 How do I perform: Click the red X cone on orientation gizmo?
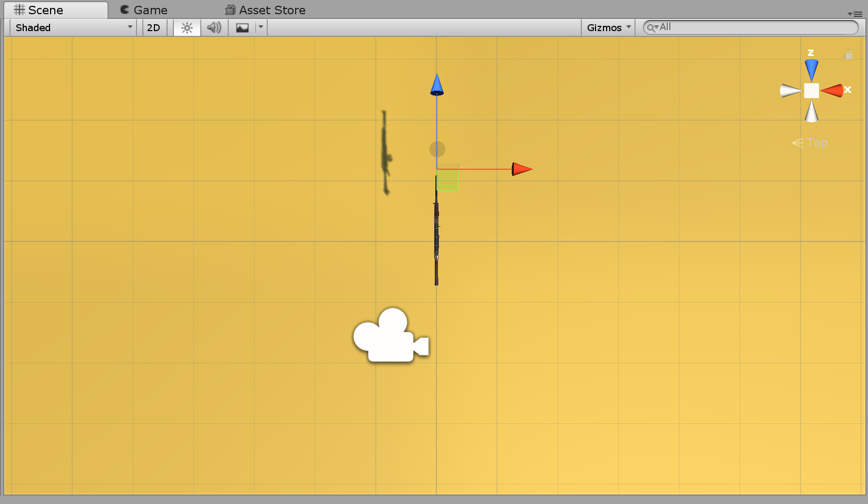coord(833,91)
